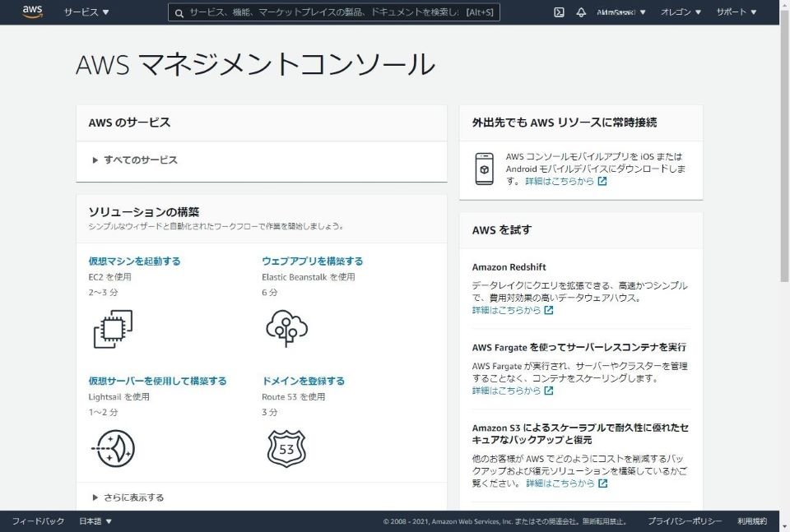
Task: Open 詳細はこちらから link under AWS Fargate
Action: (506, 391)
